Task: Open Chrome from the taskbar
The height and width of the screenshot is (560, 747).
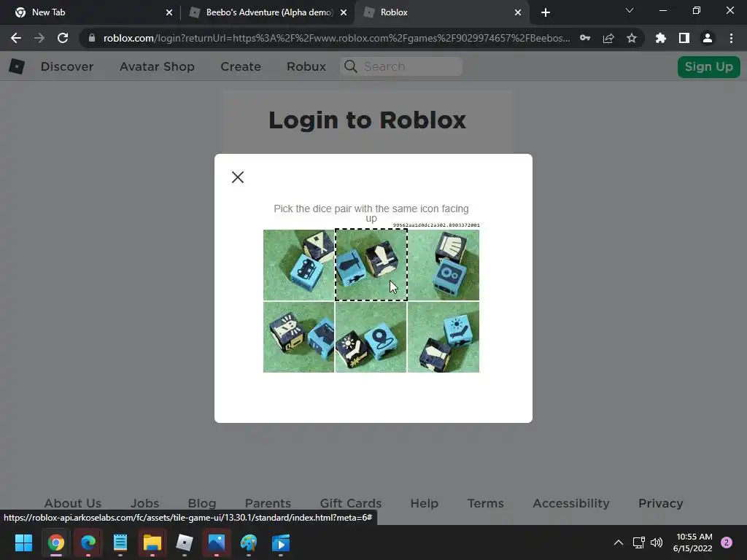Action: [55, 542]
